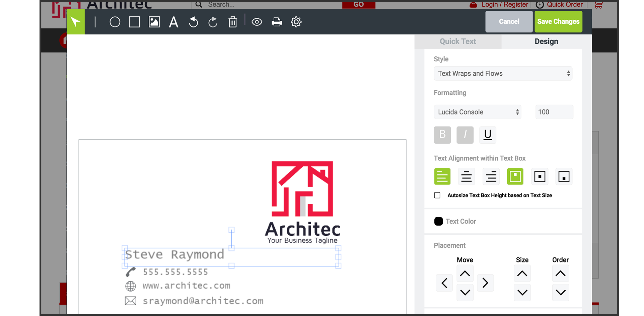Open editor settings gear
This screenshot has width=644, height=316.
pos(296,22)
